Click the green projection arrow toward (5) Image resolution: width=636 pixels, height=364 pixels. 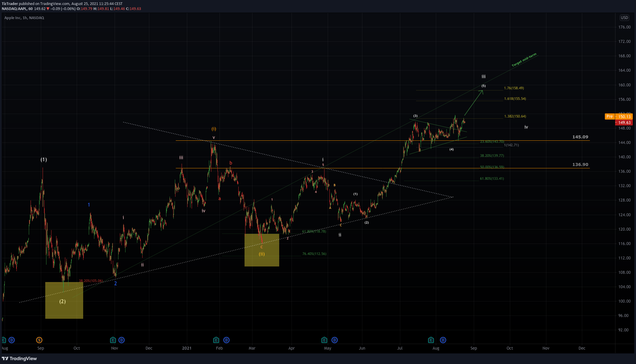pyautogui.click(x=473, y=103)
